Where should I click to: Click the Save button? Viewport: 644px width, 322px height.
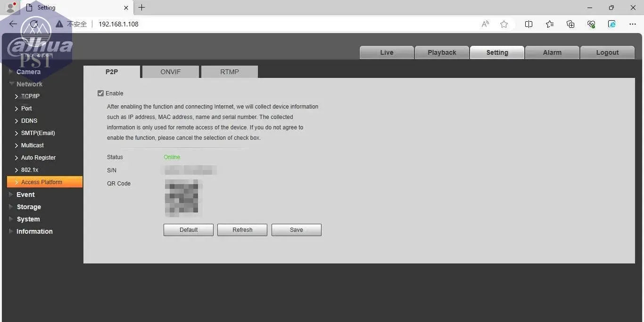296,230
